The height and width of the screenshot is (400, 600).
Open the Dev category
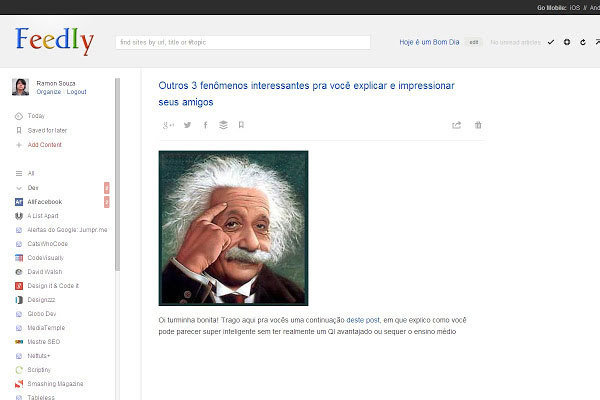click(33, 188)
